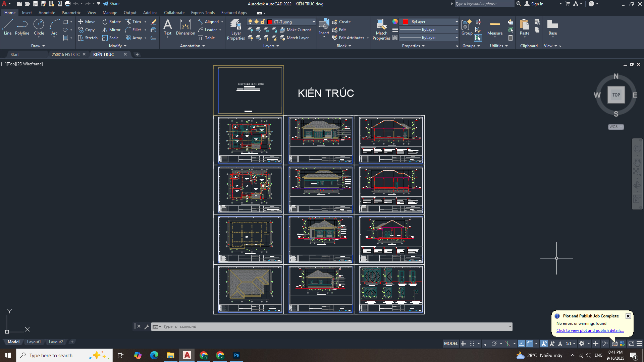Switch to the Layout1 tab

point(34,342)
